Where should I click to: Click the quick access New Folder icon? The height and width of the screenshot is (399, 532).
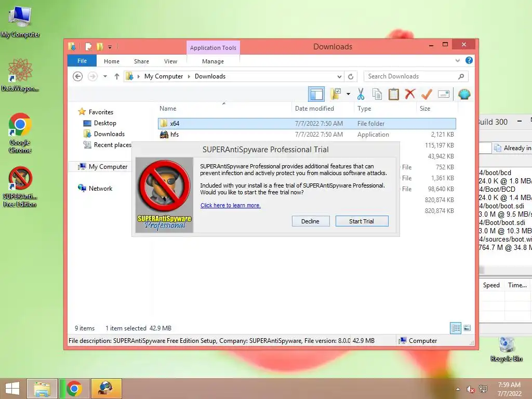coord(100,46)
